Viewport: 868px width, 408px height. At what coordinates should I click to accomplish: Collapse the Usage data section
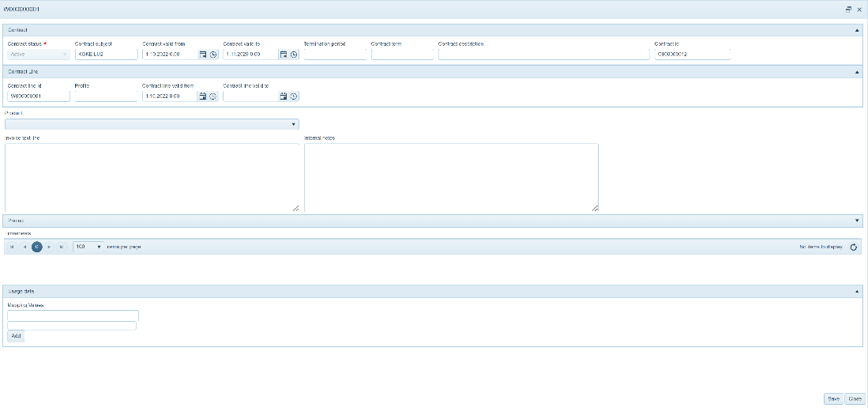coord(857,292)
